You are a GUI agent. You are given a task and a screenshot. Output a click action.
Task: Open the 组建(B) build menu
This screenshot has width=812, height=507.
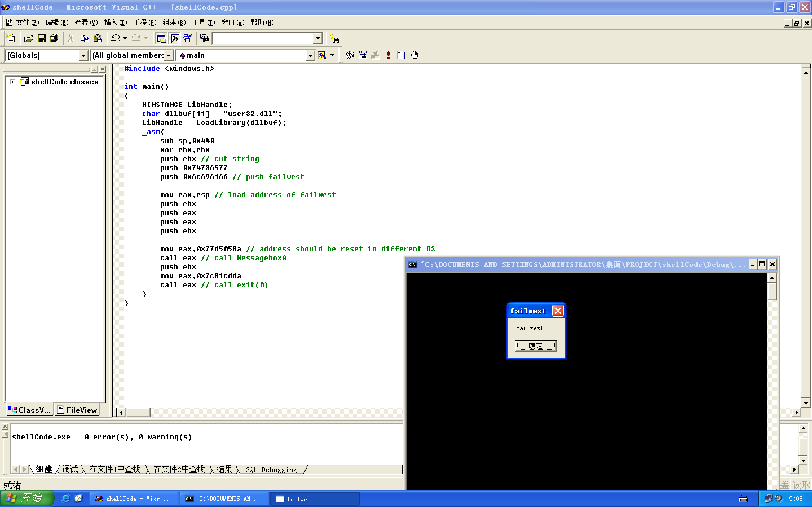[x=174, y=23]
